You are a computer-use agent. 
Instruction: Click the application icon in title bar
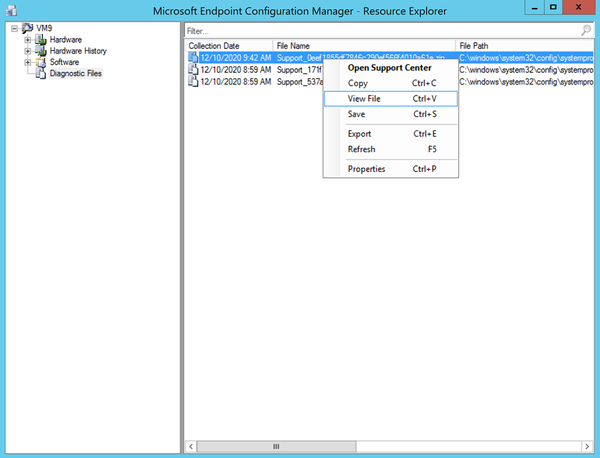click(11, 10)
